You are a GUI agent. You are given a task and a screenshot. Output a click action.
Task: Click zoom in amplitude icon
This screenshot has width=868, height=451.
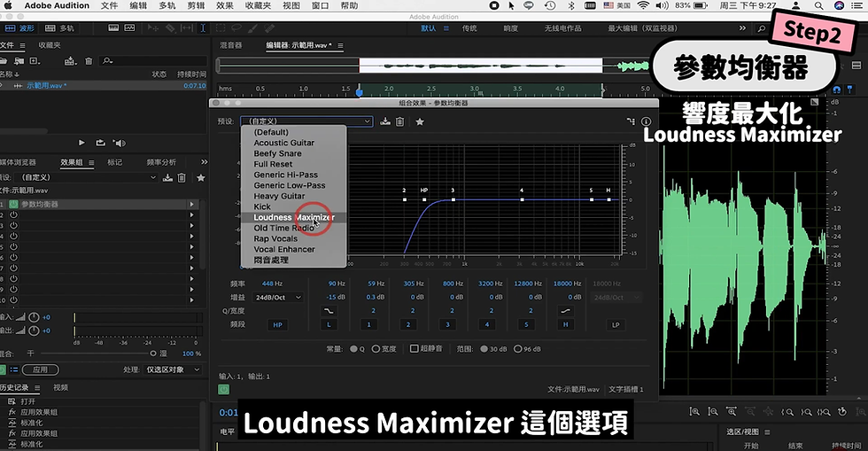pyautogui.click(x=694, y=411)
